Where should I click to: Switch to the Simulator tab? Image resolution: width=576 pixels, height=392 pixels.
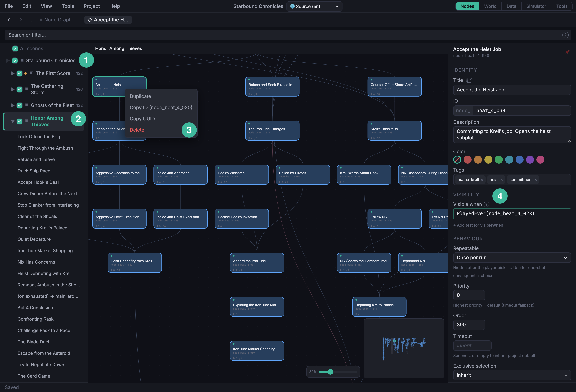(x=536, y=6)
